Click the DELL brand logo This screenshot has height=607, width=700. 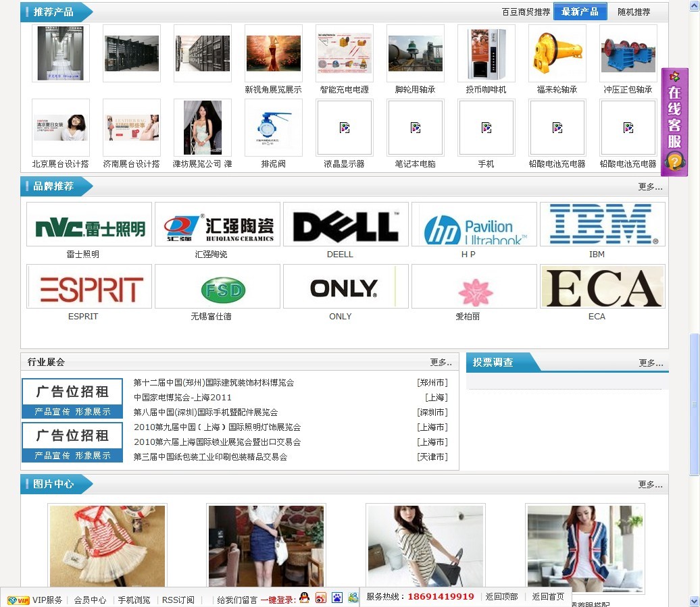pos(346,224)
